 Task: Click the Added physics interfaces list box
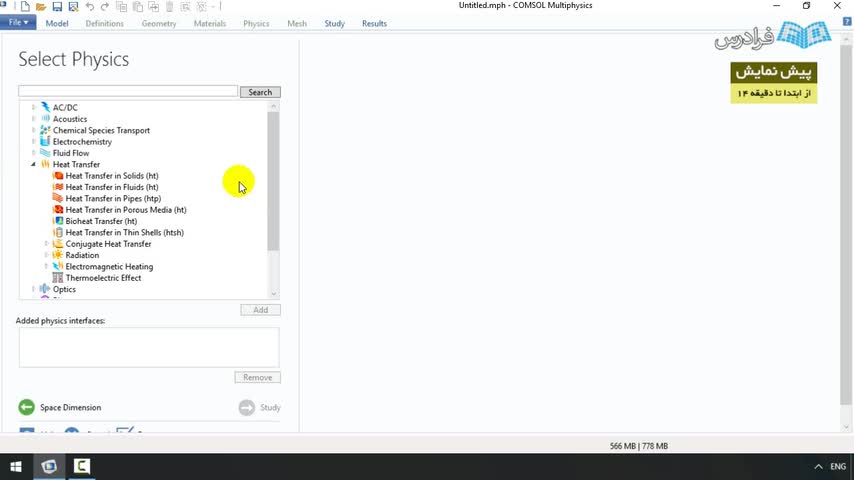coord(149,348)
